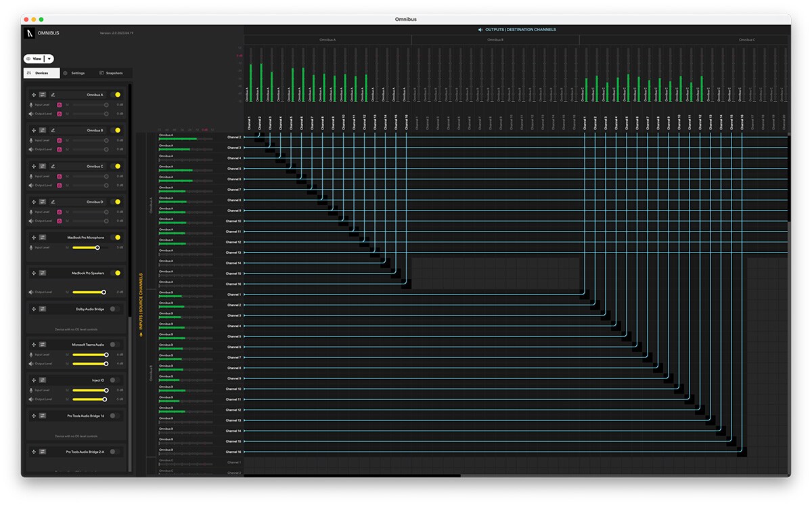Click the View button with eye icon

34,59
